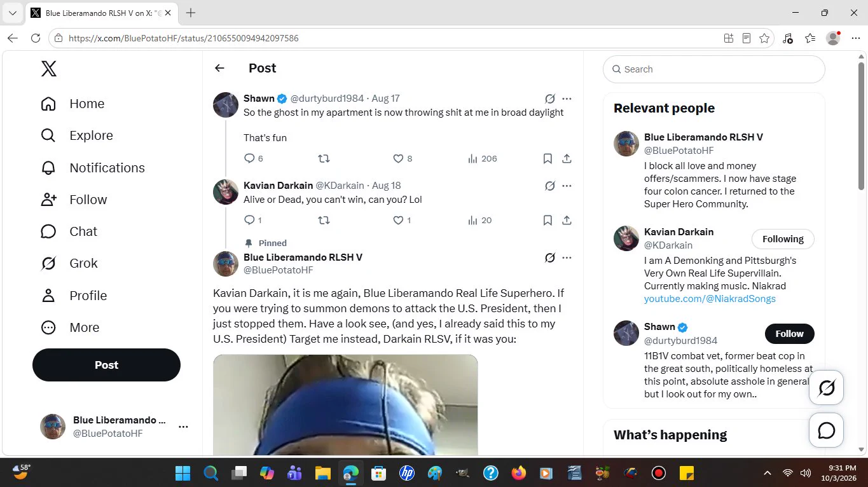Open the floating chat bubble button
This screenshot has height=487, width=868.
pos(826,430)
